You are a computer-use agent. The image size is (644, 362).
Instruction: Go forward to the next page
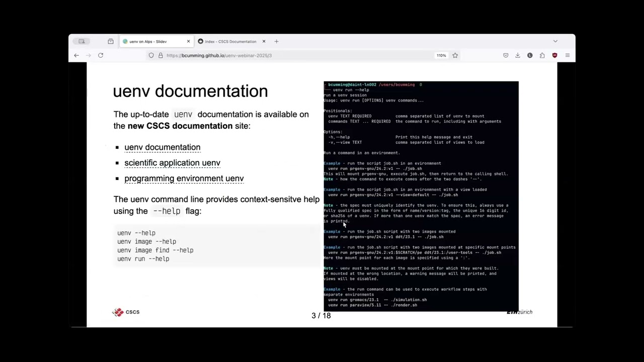click(x=89, y=55)
